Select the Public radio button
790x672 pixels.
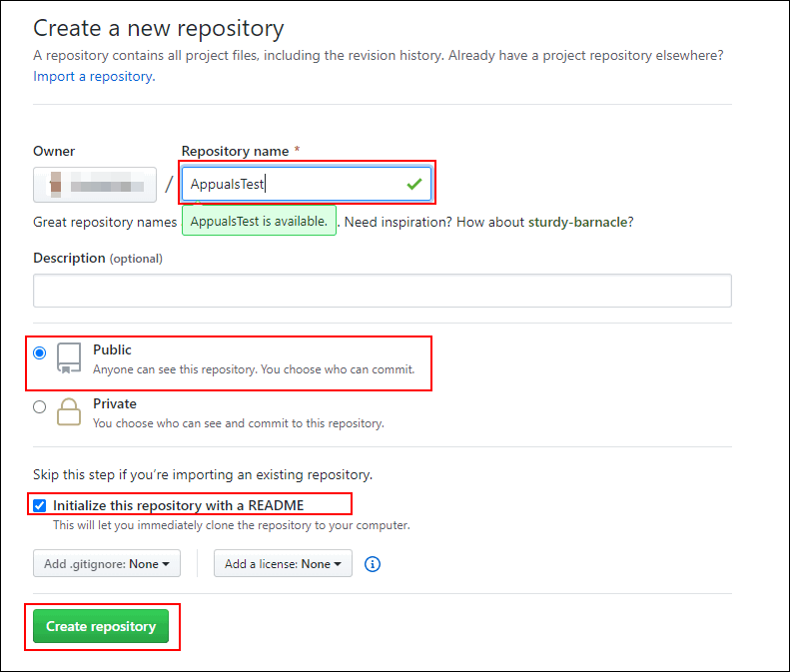pos(39,352)
